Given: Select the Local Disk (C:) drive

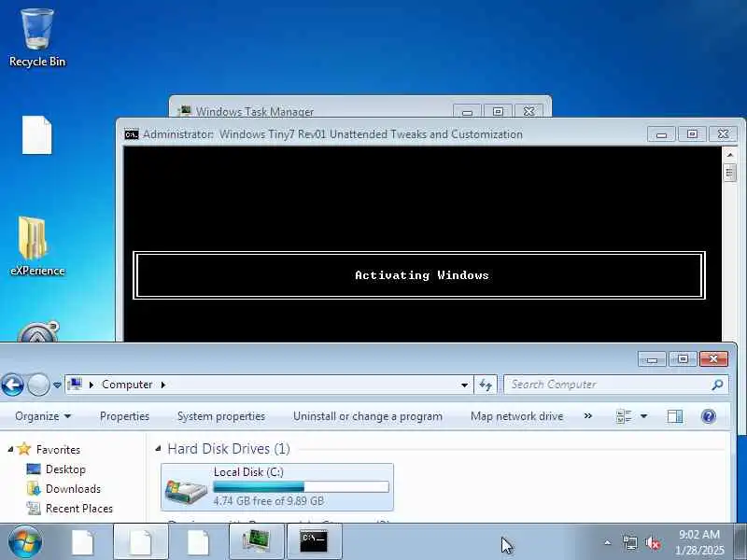Looking at the screenshot, I should (x=277, y=486).
